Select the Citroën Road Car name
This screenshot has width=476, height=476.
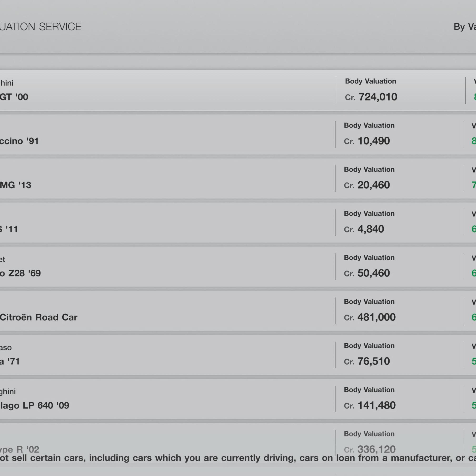tap(39, 317)
